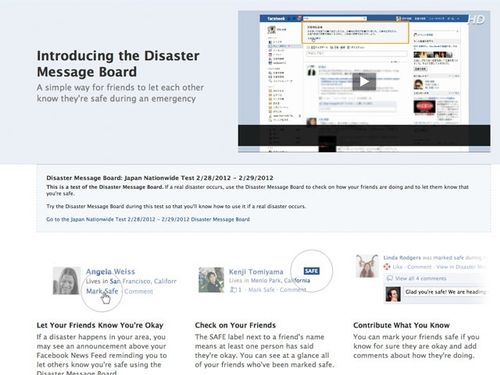Viewport: 500px width, 375px height.
Task: Click the HD badge on the video
Action: [477, 20]
